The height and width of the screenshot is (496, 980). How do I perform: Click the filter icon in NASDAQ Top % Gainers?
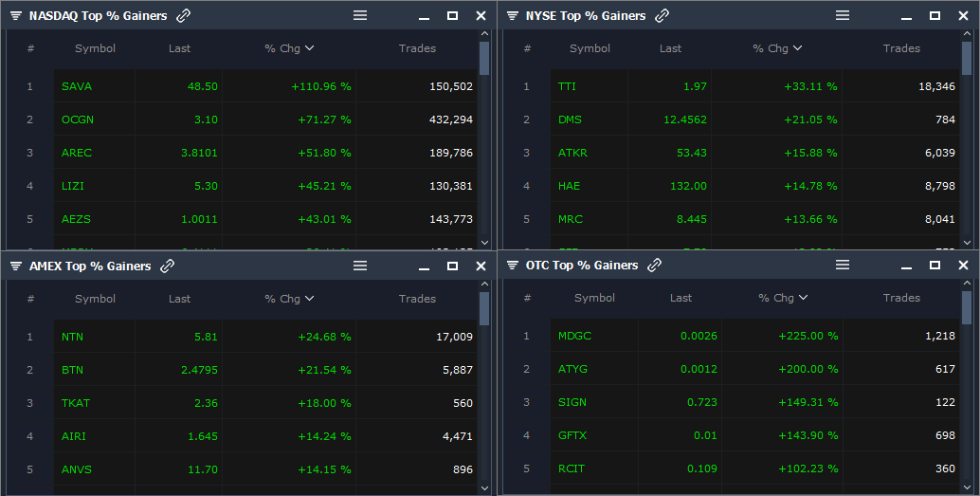16,15
